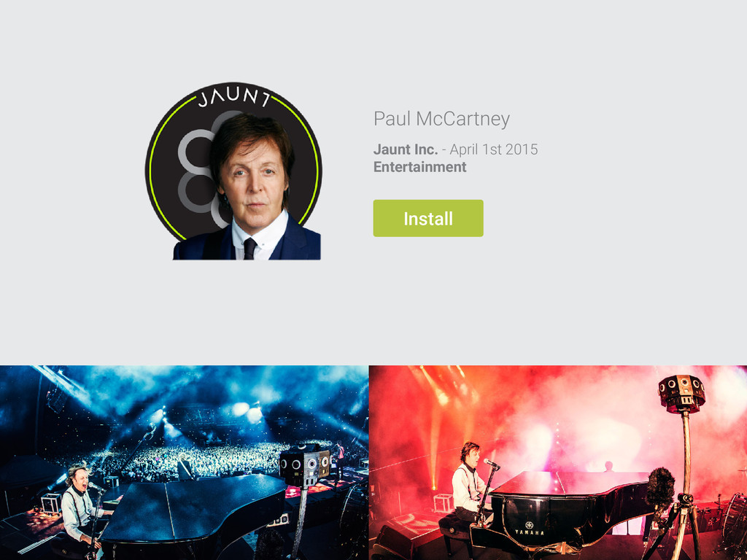The height and width of the screenshot is (560, 747).
Task: Click the vocal microphone in the red screenshot
Action: (x=492, y=463)
